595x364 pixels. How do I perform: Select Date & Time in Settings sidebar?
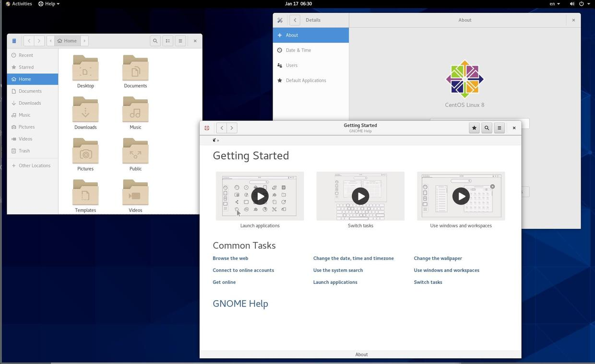(298, 50)
